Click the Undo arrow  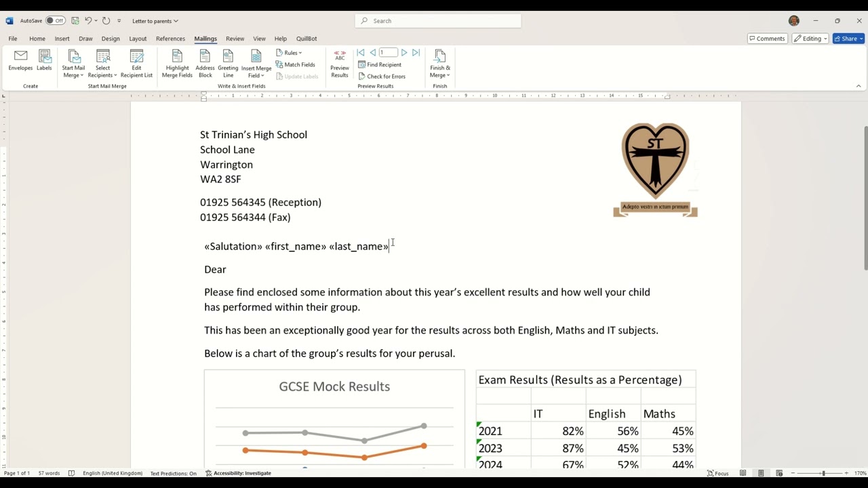88,21
